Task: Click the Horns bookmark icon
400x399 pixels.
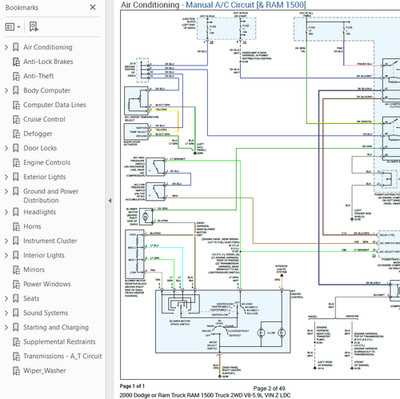Action: (x=16, y=227)
